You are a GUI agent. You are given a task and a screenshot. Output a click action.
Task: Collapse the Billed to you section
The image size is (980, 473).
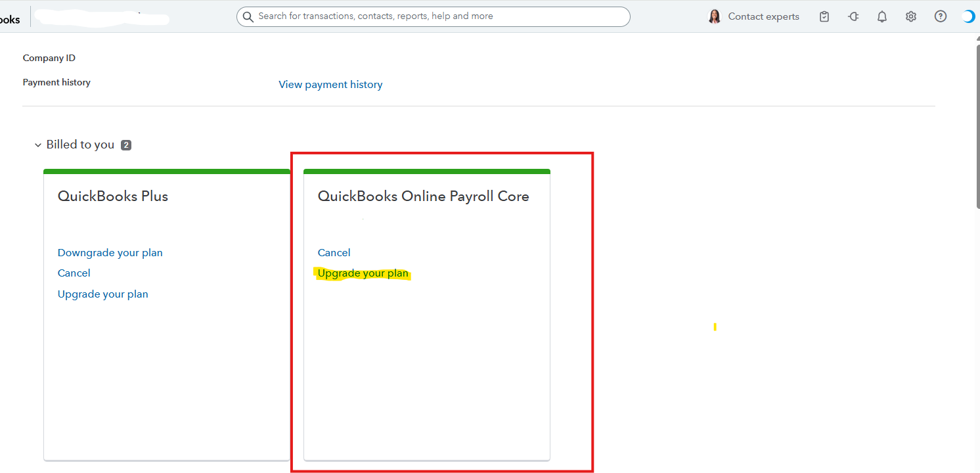coord(38,145)
